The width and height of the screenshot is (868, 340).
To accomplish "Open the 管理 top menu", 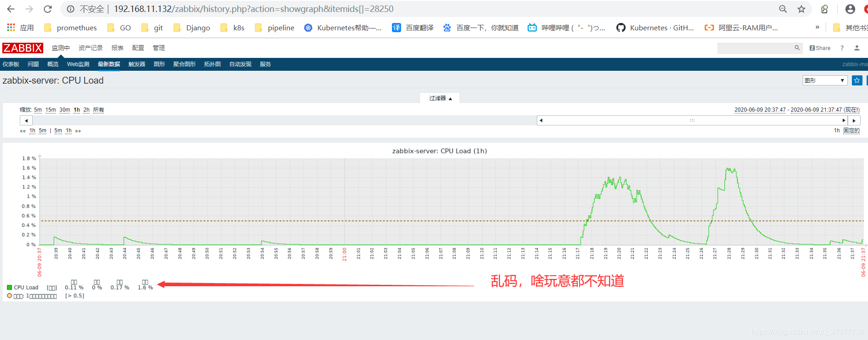I will coord(159,48).
